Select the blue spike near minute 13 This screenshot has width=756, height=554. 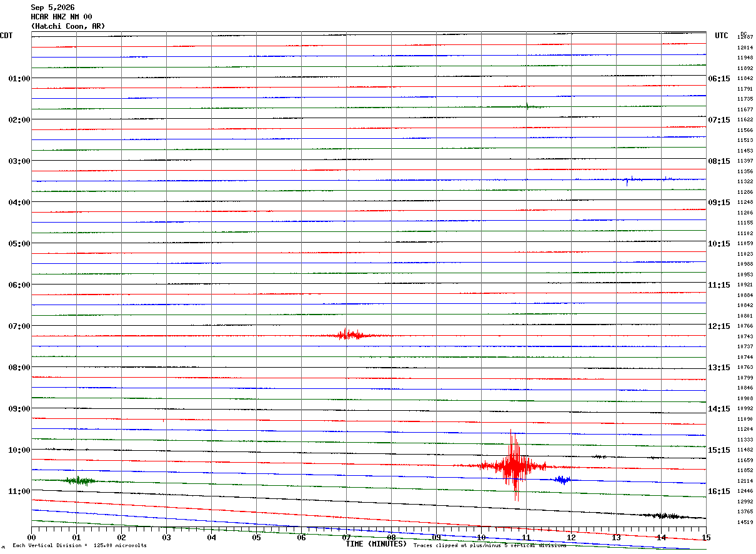[x=627, y=181]
